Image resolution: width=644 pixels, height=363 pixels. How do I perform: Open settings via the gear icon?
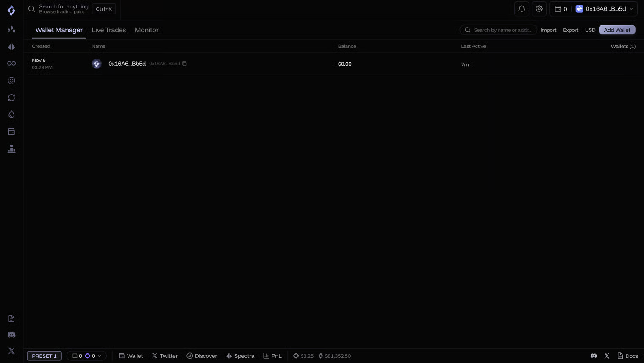coord(539,9)
